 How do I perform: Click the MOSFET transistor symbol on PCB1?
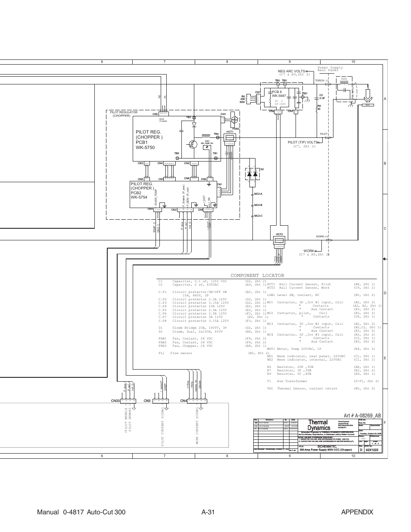click(x=192, y=145)
